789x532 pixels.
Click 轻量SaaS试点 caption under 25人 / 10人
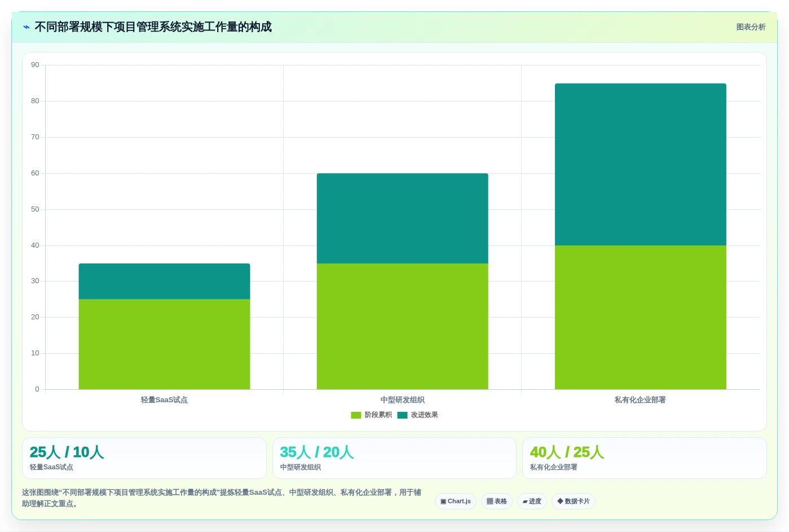pos(51,468)
